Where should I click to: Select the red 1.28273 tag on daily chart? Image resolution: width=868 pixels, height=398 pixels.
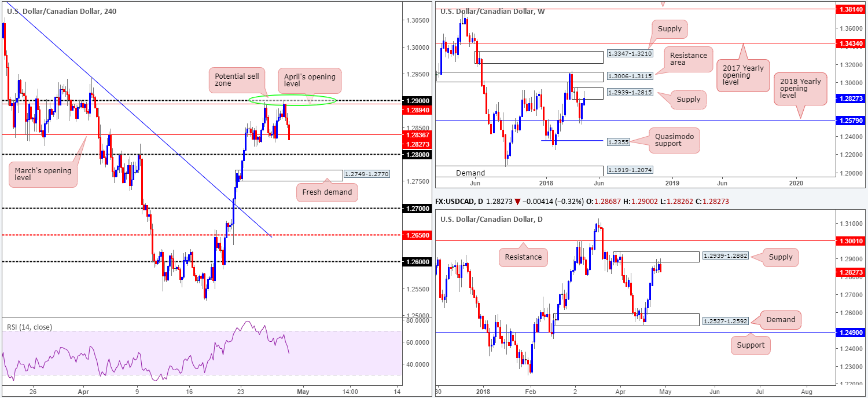(851, 271)
